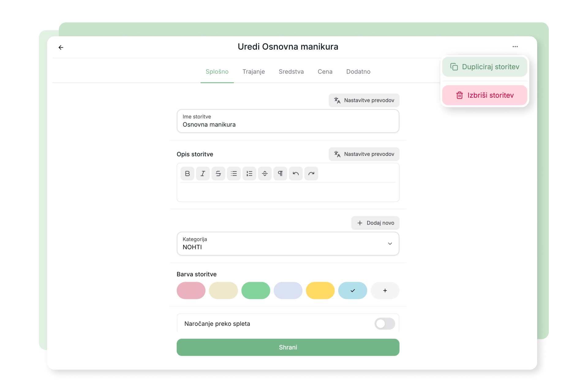Viewport: 588px width, 392px height.
Task: Insert a horizontal divider line
Action: 265,174
